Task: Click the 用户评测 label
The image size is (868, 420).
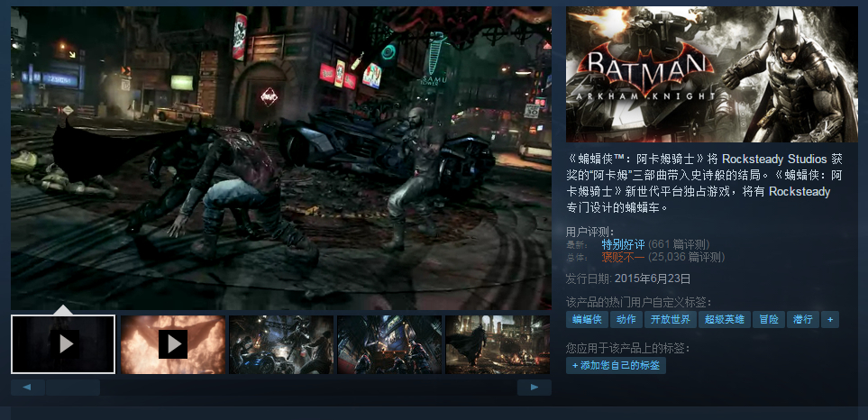Action: 590,232
